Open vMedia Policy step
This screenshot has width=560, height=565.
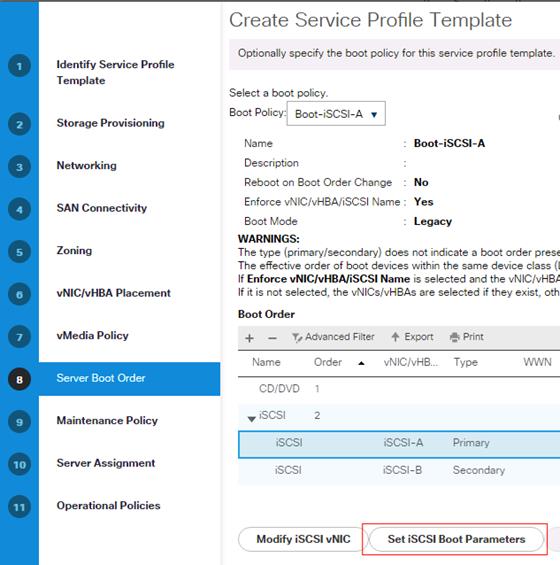tap(93, 335)
